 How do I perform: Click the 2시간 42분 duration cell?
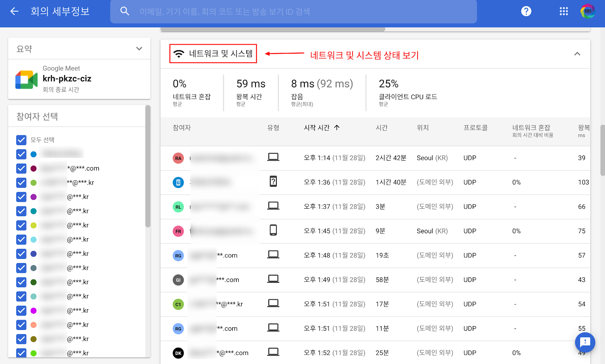391,158
